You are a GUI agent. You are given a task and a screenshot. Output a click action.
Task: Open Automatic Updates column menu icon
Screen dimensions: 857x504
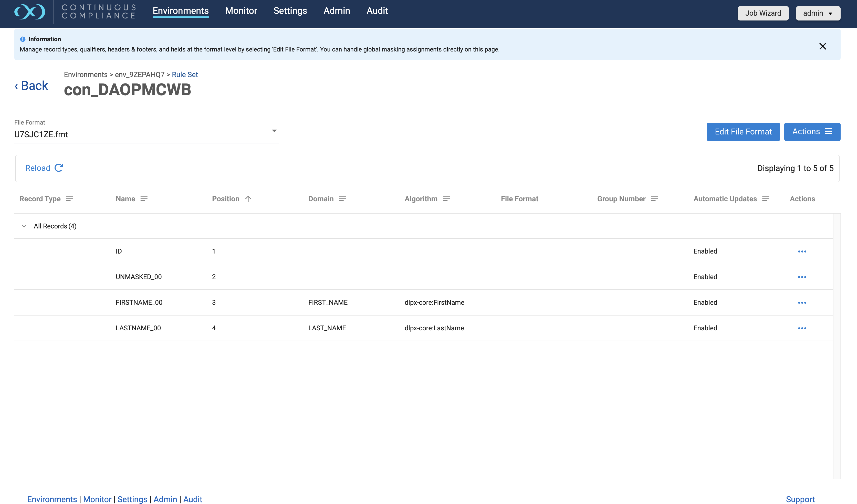coord(766,199)
